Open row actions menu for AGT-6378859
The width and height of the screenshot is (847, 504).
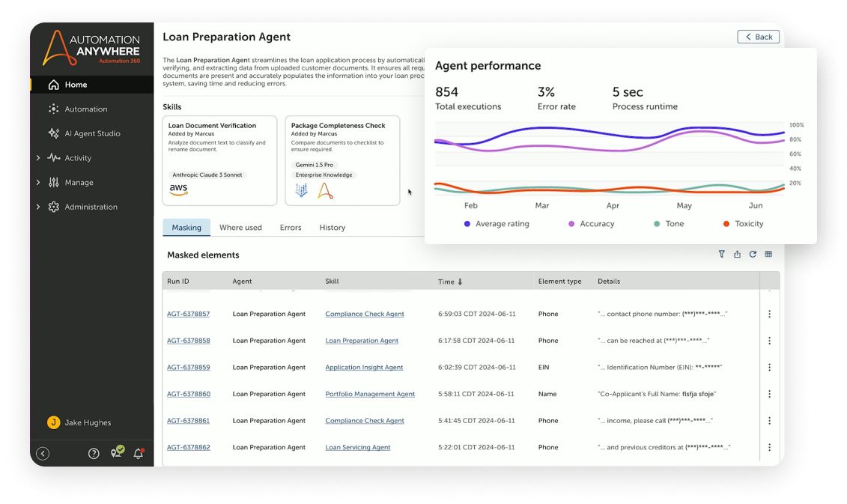click(769, 368)
